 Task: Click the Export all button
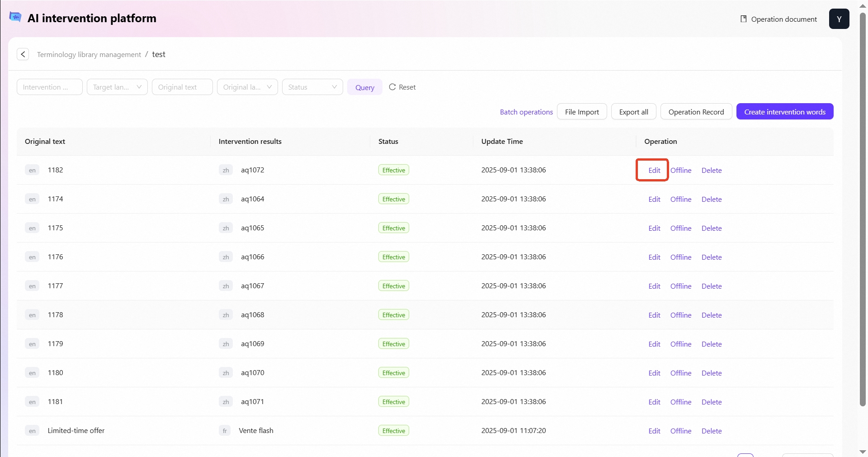(633, 112)
